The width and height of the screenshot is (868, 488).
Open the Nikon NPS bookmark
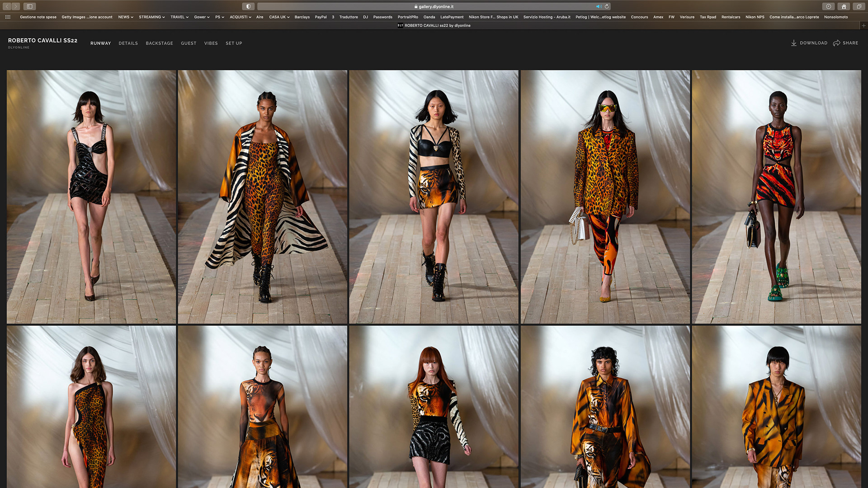[755, 17]
